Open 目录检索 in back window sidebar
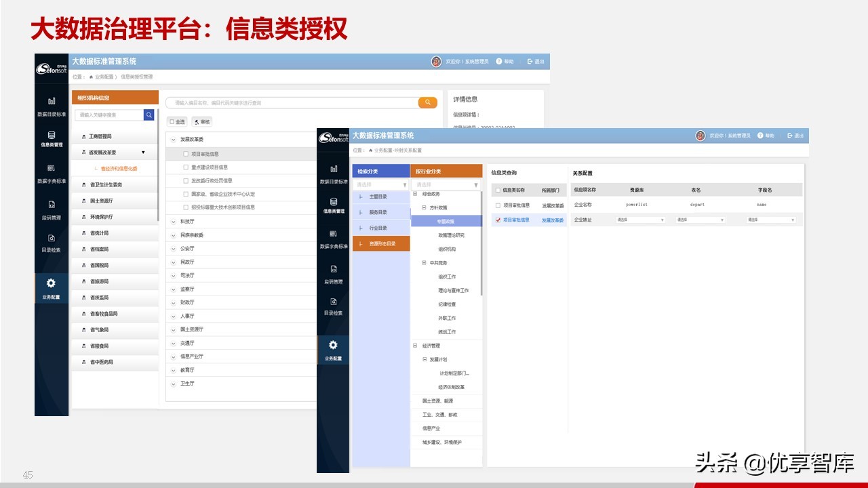868x488 pixels. pyautogui.click(x=52, y=243)
